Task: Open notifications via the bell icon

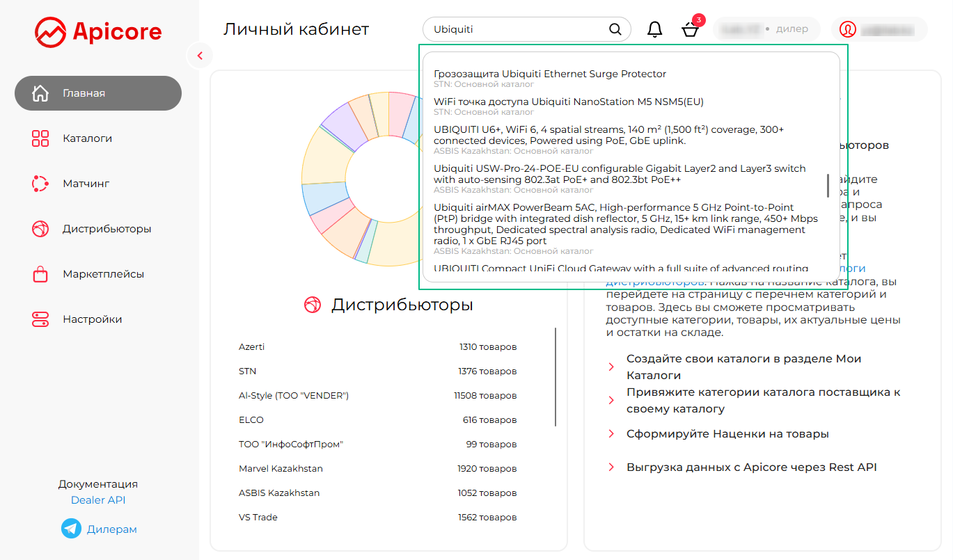Action: tap(654, 29)
